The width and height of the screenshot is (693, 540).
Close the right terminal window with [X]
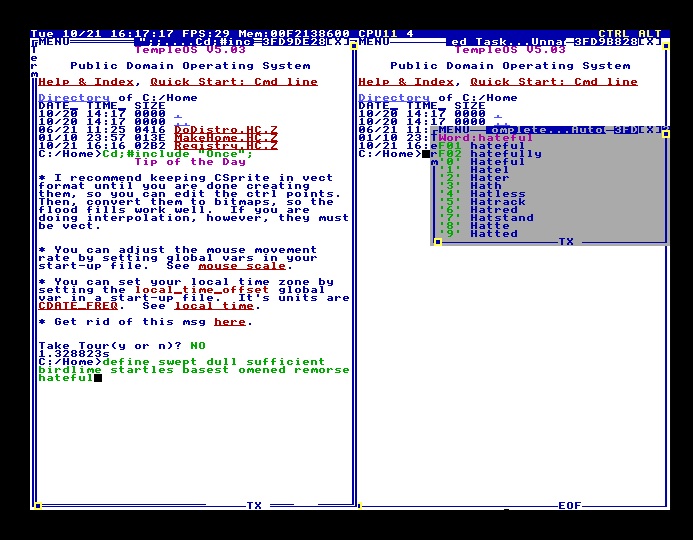650,42
